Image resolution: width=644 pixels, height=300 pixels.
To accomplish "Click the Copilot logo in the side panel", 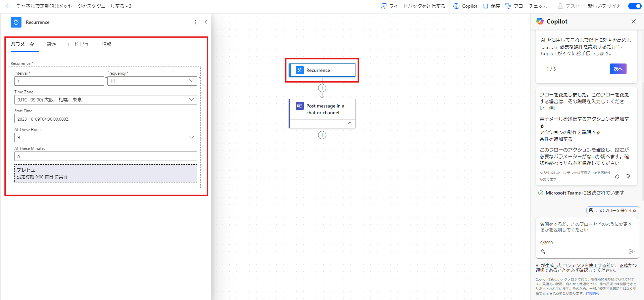I will pos(540,21).
